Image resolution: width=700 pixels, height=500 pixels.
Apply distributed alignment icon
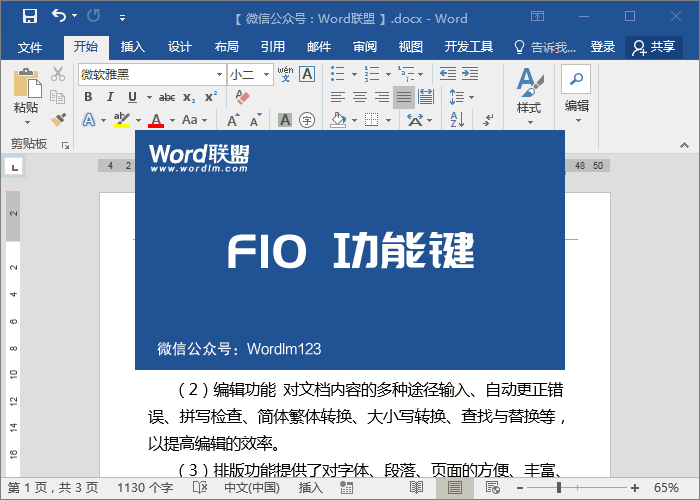click(x=426, y=97)
